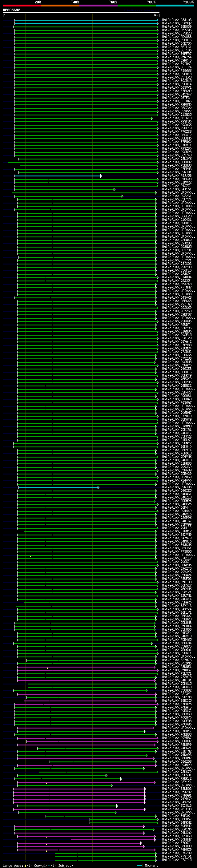Open hit UniRef100_C5YZW6 label
Screen dimensions: 197x868
pos(177,30)
